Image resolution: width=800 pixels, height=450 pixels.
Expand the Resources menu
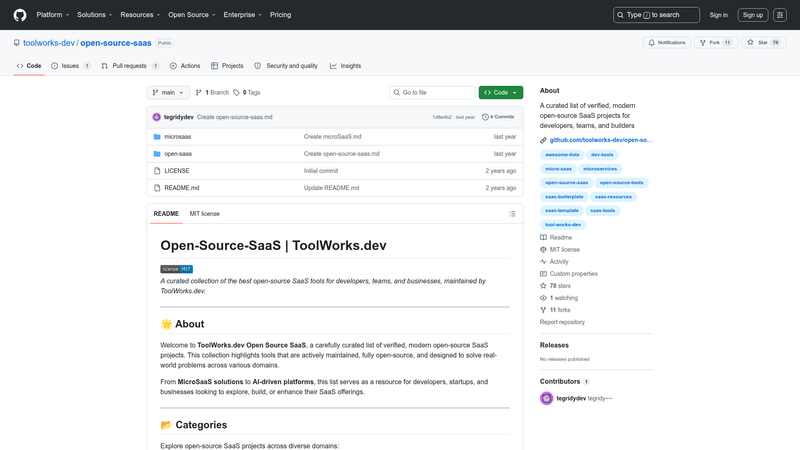pyautogui.click(x=140, y=15)
